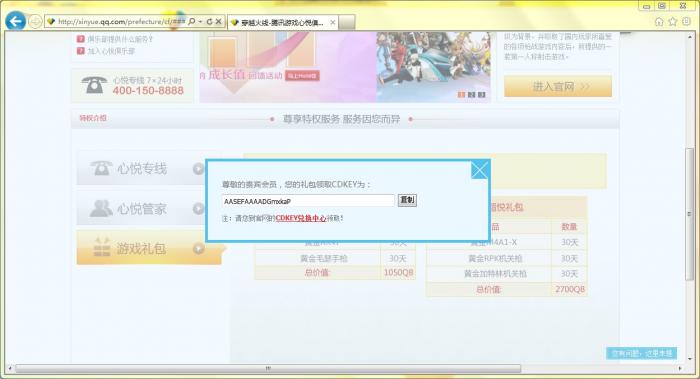700x379 pixels.
Task: Click the 特权介绍 heading label
Action: 93,118
